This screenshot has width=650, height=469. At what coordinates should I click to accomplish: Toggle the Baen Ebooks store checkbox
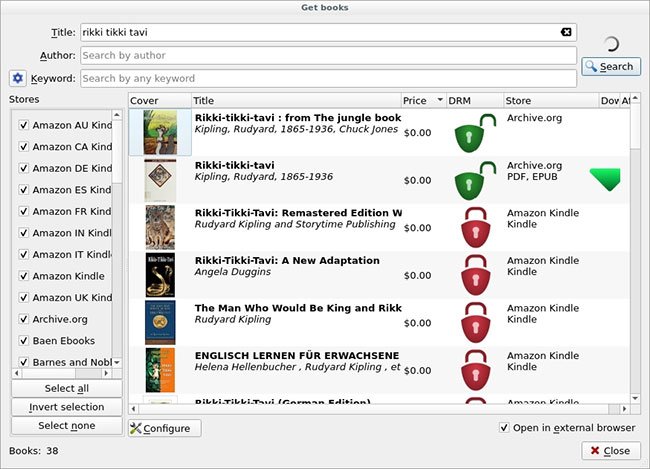(x=24, y=340)
